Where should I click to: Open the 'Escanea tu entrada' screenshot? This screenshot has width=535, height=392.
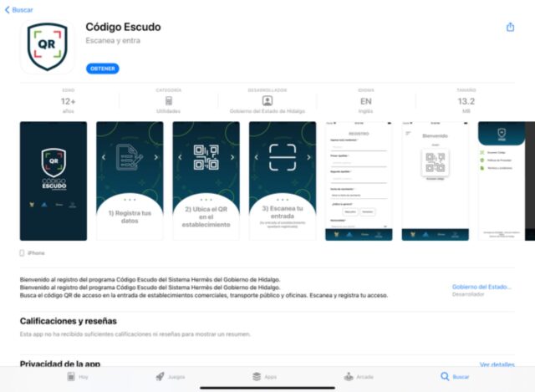(283, 181)
